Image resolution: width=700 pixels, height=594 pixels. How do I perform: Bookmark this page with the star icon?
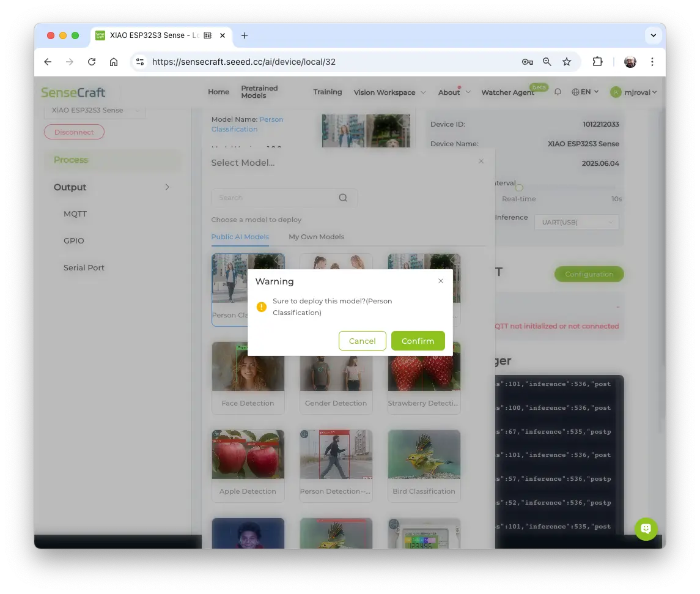tap(567, 62)
